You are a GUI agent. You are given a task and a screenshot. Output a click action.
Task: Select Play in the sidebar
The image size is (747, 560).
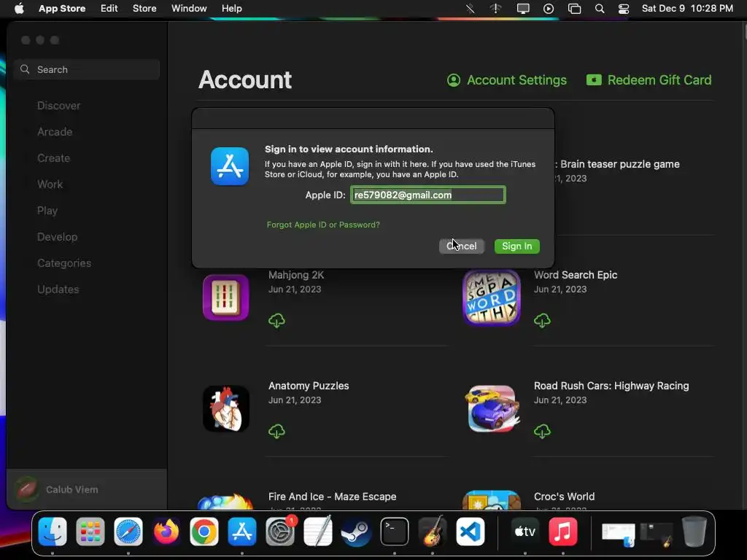(47, 211)
